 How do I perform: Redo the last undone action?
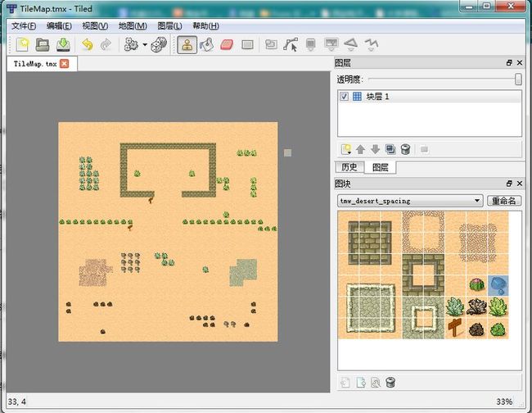[106, 44]
